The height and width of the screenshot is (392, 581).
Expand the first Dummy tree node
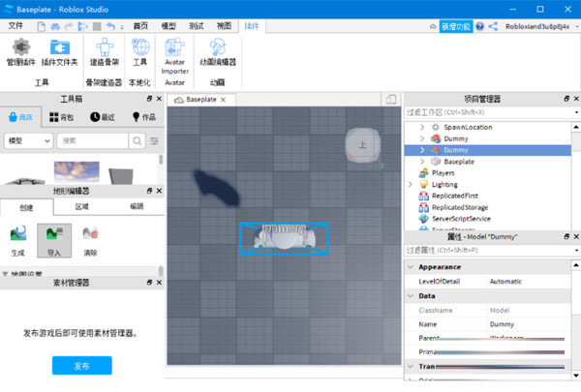click(422, 138)
